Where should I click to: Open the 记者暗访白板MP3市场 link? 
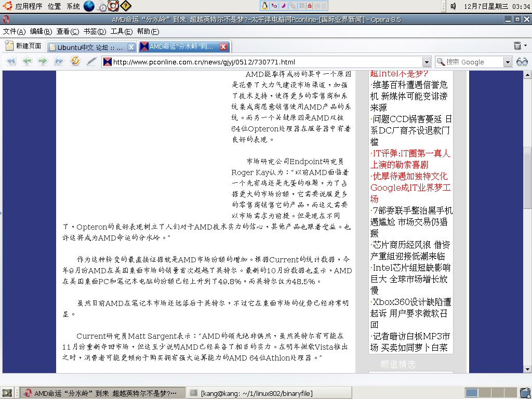click(x=410, y=342)
